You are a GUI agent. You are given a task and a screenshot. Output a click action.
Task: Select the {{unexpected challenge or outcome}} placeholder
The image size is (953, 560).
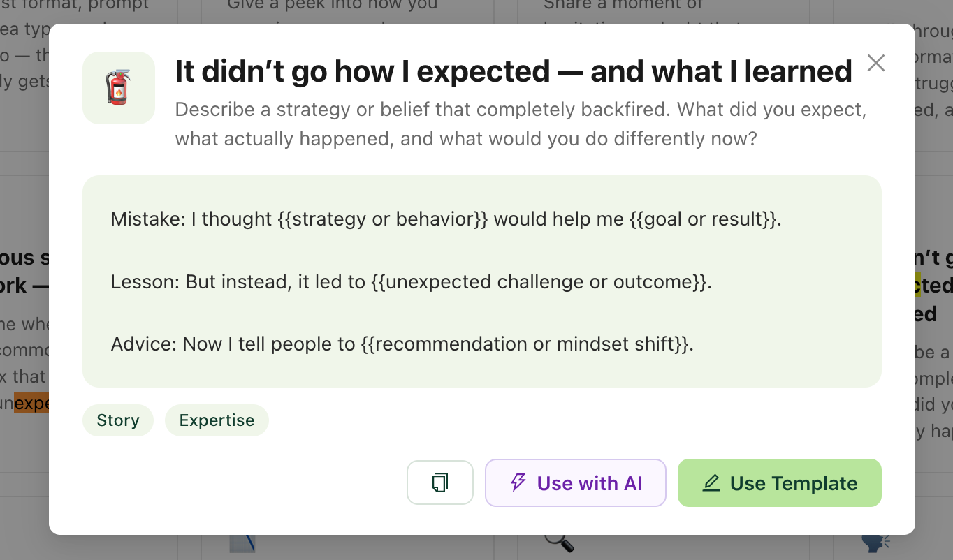(x=539, y=282)
